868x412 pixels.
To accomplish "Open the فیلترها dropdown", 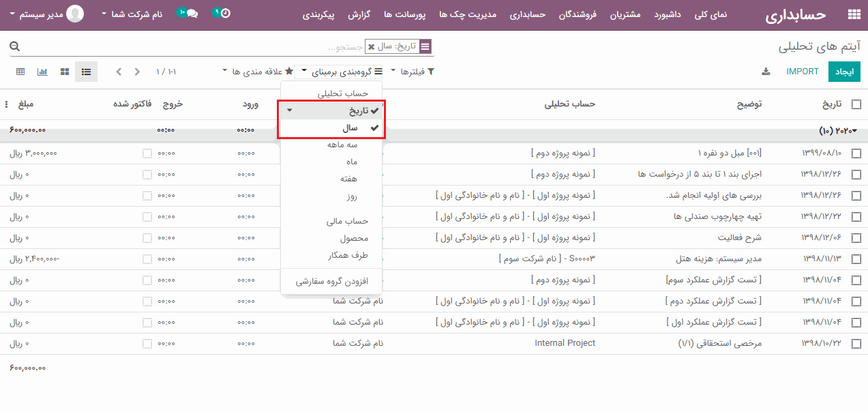I will coord(412,72).
